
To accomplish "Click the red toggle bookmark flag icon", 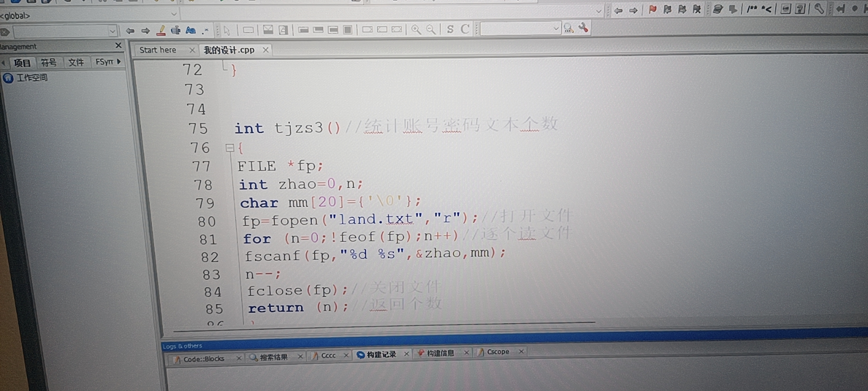I will (x=652, y=10).
